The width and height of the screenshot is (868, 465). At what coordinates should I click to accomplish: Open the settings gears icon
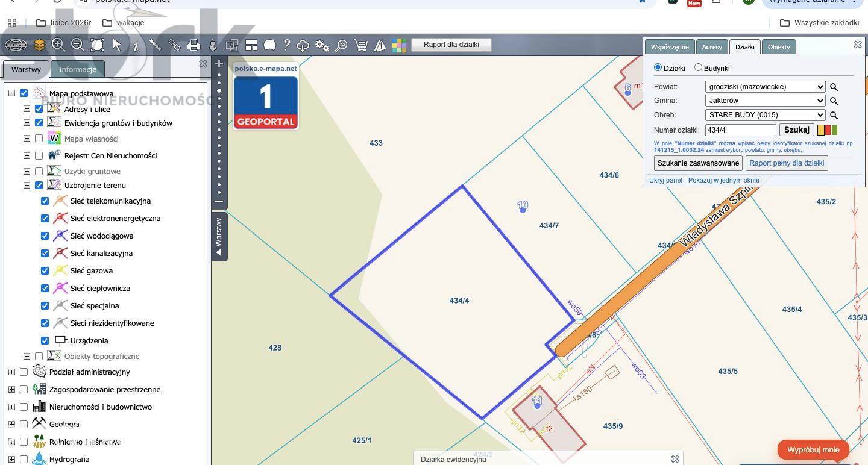tap(322, 45)
